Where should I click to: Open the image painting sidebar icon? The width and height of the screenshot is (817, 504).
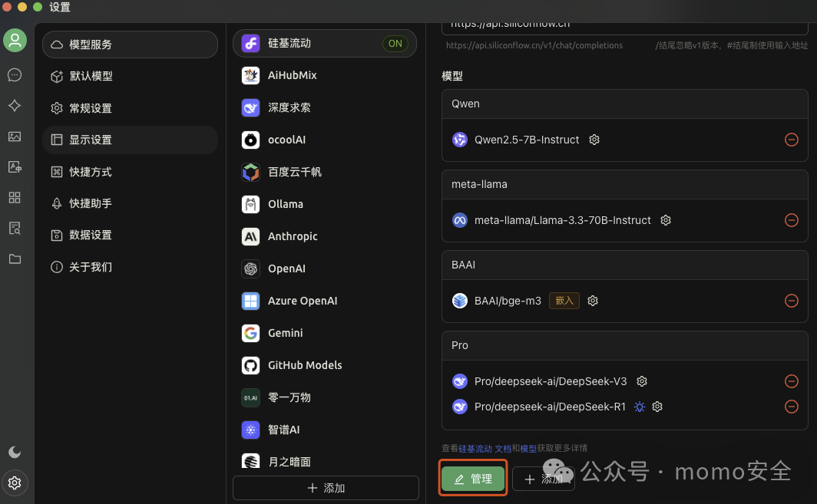(15, 137)
